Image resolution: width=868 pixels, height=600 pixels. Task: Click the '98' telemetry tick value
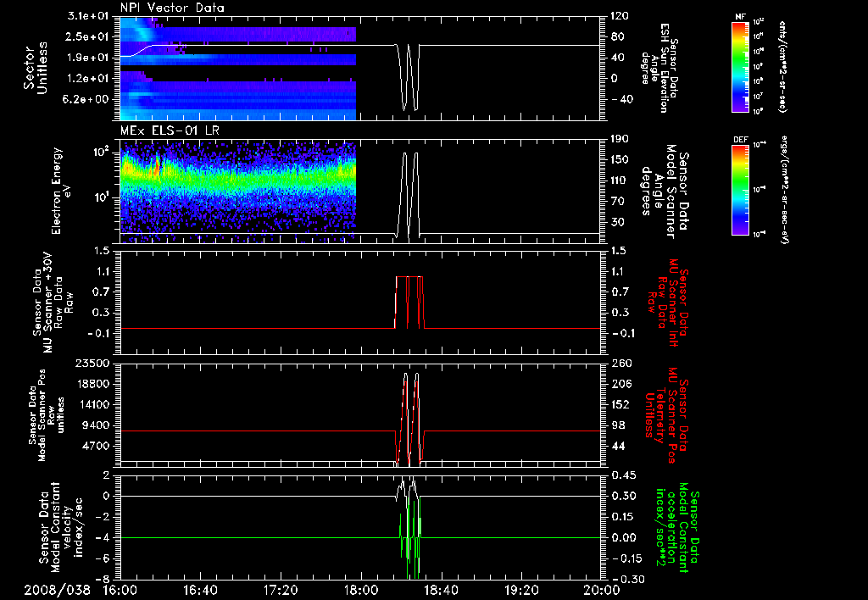[x=617, y=425]
